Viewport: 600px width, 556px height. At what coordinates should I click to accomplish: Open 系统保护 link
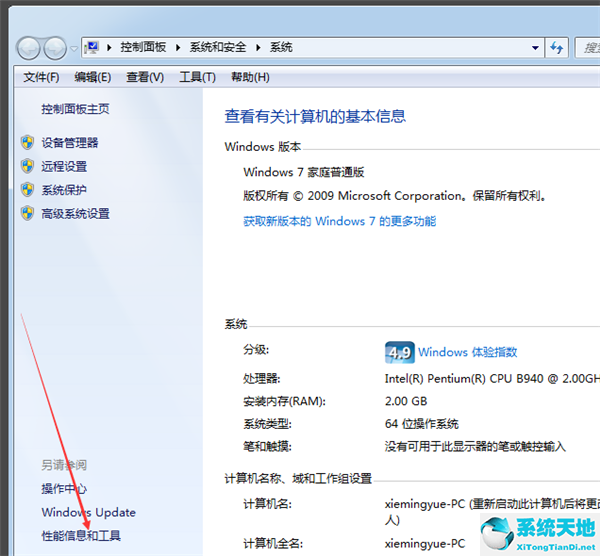(x=64, y=190)
